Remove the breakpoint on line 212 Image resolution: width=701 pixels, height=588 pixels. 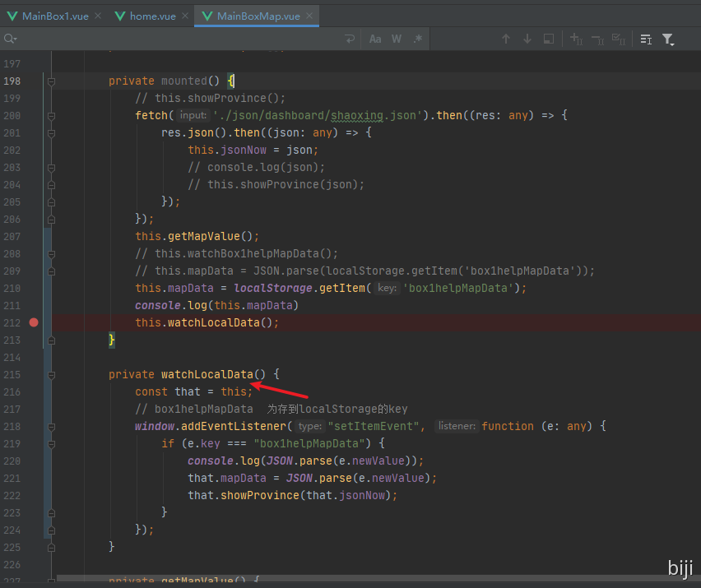click(x=34, y=322)
